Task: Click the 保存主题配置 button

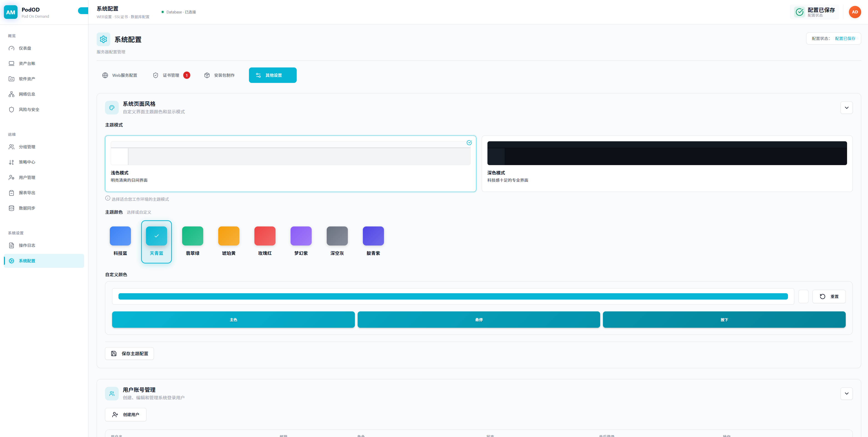Action: [129, 353]
